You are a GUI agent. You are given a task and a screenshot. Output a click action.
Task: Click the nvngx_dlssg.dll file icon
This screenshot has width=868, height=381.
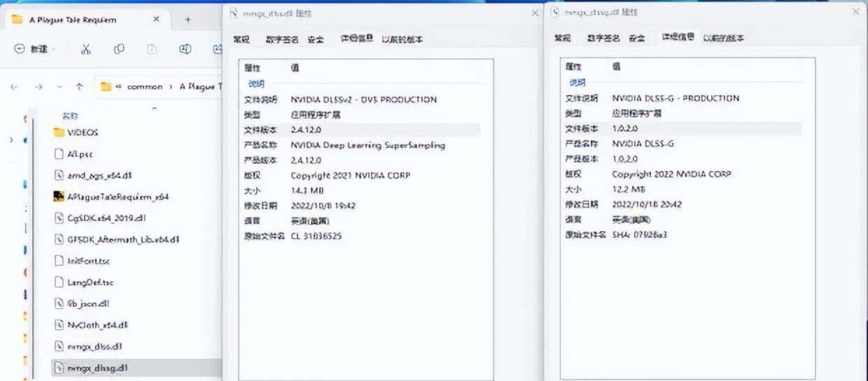pyautogui.click(x=59, y=368)
